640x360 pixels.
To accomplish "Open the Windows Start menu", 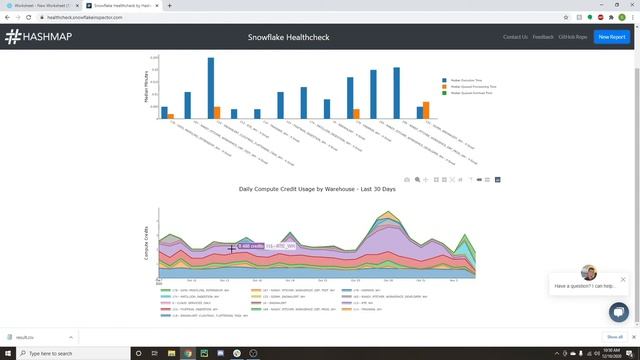I will pos(8,353).
